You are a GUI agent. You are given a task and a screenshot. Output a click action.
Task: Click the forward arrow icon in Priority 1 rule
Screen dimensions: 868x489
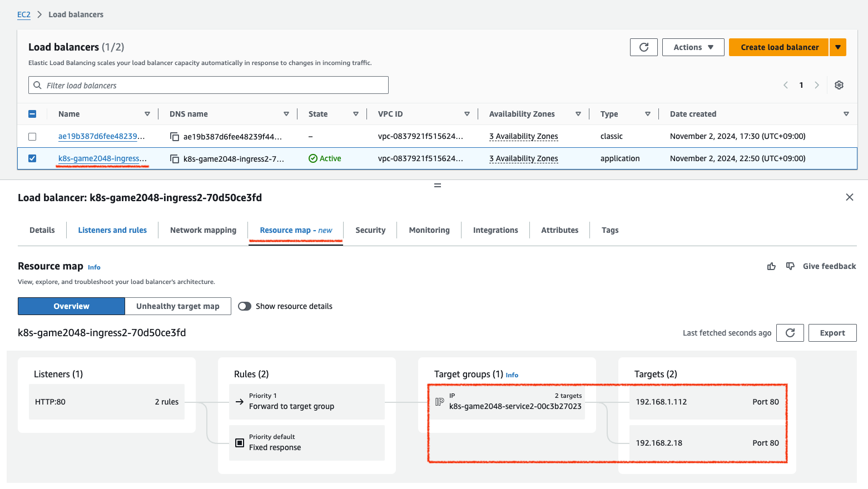coord(240,402)
